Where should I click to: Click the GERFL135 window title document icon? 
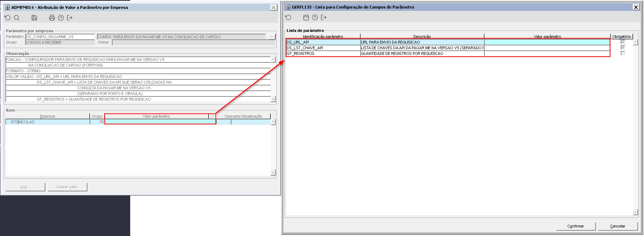click(288, 7)
